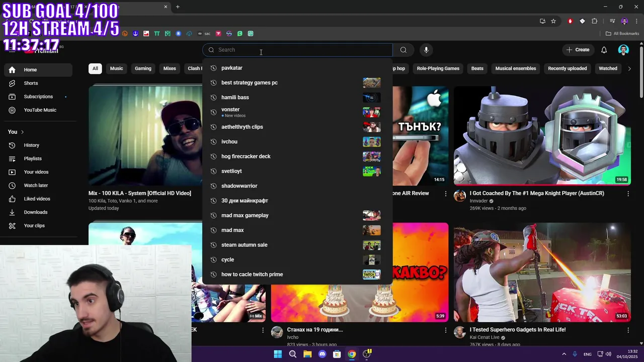Open Shorts in the sidebar
This screenshot has width=644, height=362.
click(38, 83)
